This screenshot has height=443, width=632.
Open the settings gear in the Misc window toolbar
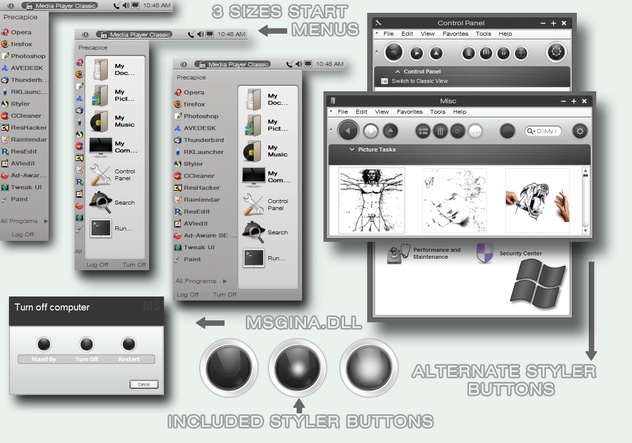coord(580,131)
